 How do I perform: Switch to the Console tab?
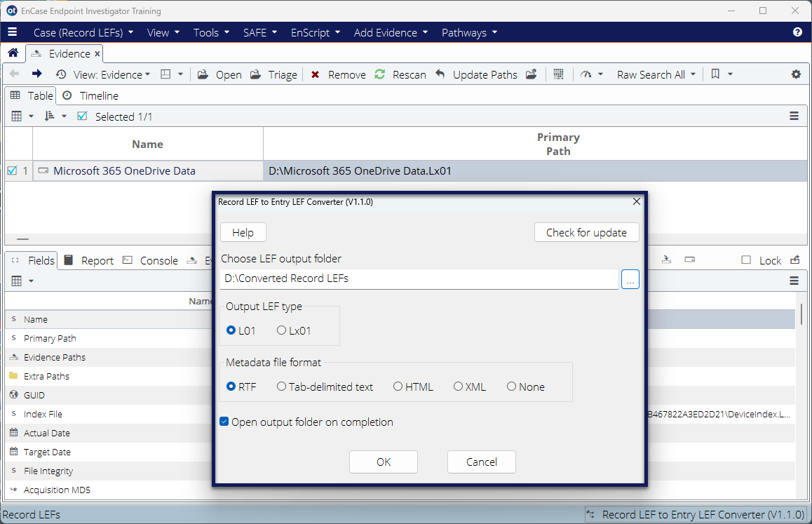point(150,260)
